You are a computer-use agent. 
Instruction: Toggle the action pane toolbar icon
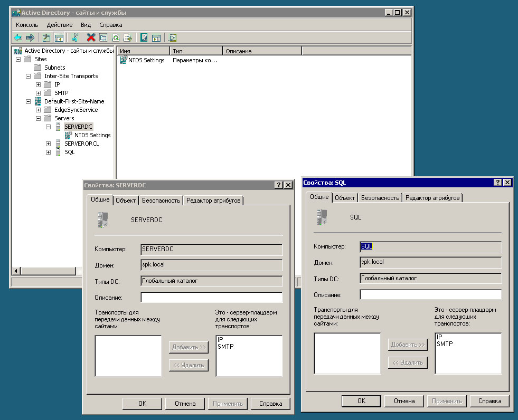point(156,37)
